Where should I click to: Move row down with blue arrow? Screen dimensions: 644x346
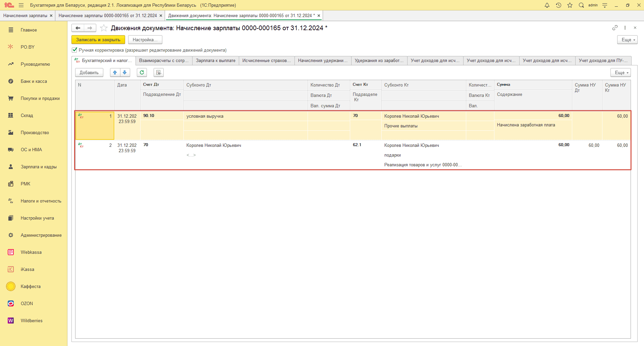click(125, 72)
